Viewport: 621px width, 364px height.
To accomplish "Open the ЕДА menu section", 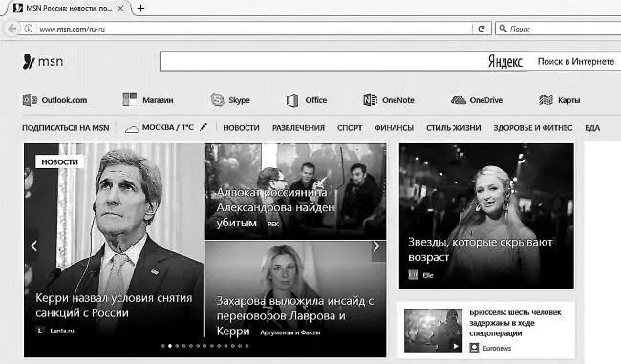I will (592, 128).
